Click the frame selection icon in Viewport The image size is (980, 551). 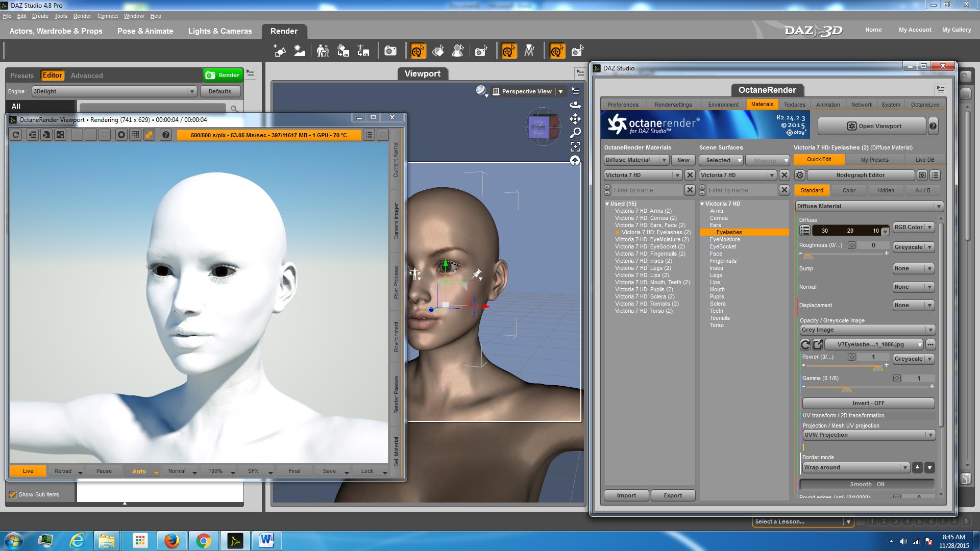575,147
